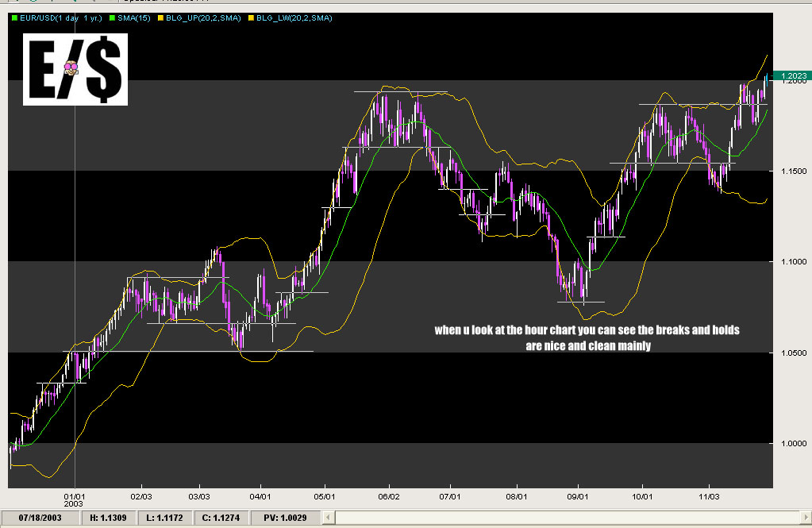Click the E/$ logo image

point(75,69)
